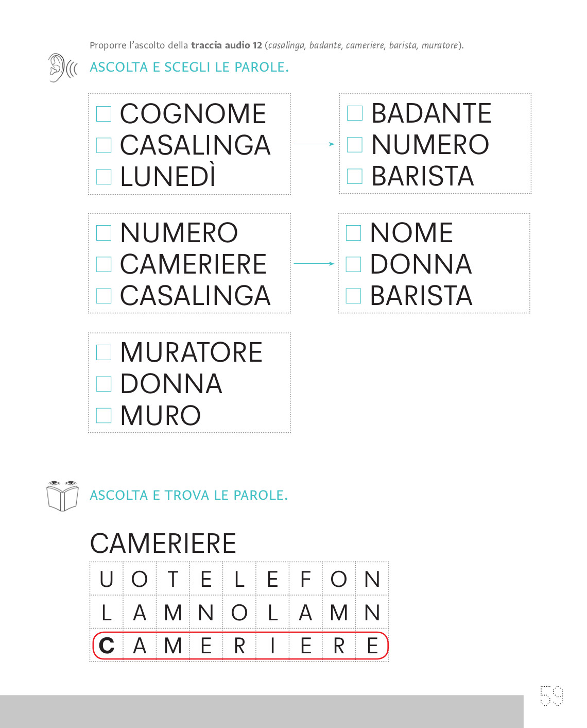The image size is (587, 728).
Task: Check the COGNOME checkbox
Action: coord(104,114)
